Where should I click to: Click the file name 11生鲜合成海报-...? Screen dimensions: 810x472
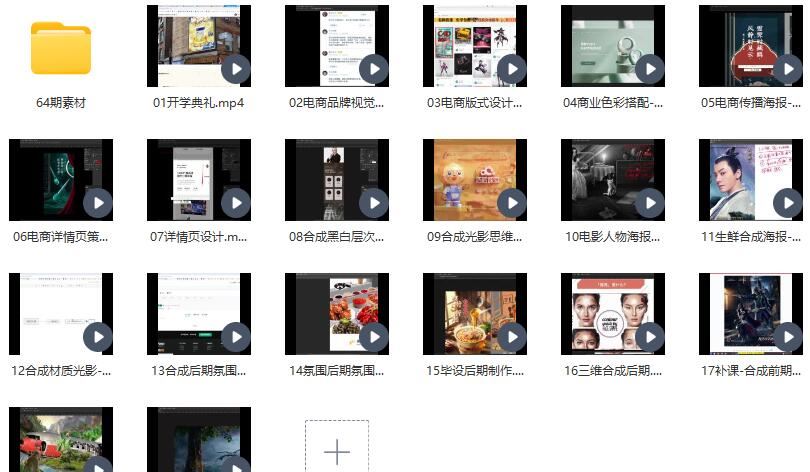coord(751,237)
